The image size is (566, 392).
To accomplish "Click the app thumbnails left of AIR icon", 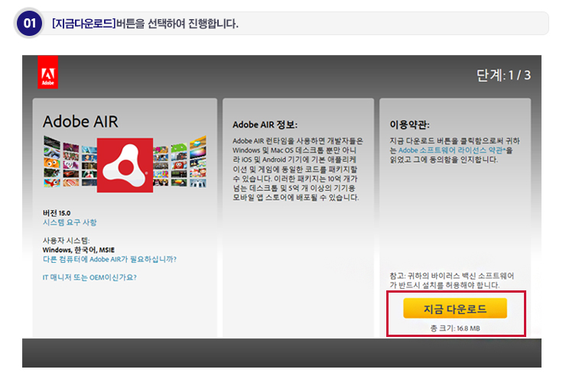I will [70, 161].
